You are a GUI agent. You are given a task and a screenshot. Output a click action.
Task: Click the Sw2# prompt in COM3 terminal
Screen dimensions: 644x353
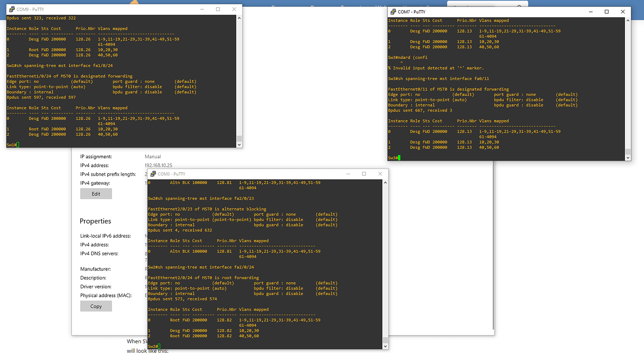(x=153, y=346)
